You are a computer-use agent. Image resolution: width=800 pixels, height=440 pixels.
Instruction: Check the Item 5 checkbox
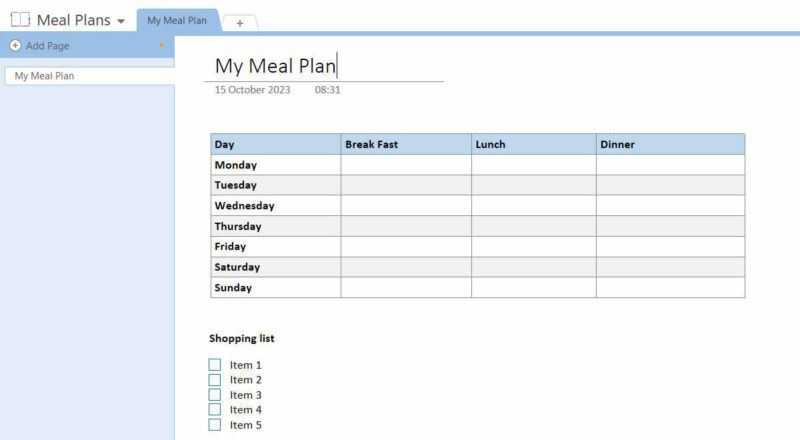pyautogui.click(x=215, y=425)
